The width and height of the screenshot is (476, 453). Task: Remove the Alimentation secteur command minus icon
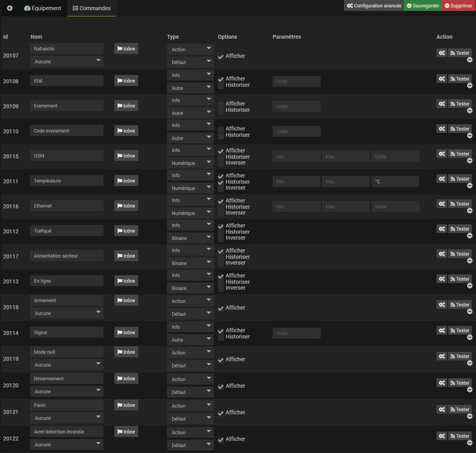click(470, 261)
